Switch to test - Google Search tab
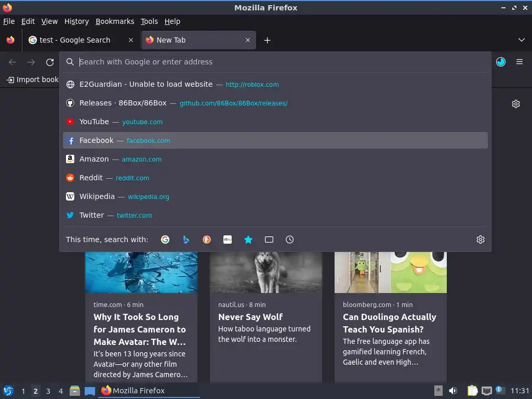The width and height of the screenshot is (532, 399). point(81,40)
